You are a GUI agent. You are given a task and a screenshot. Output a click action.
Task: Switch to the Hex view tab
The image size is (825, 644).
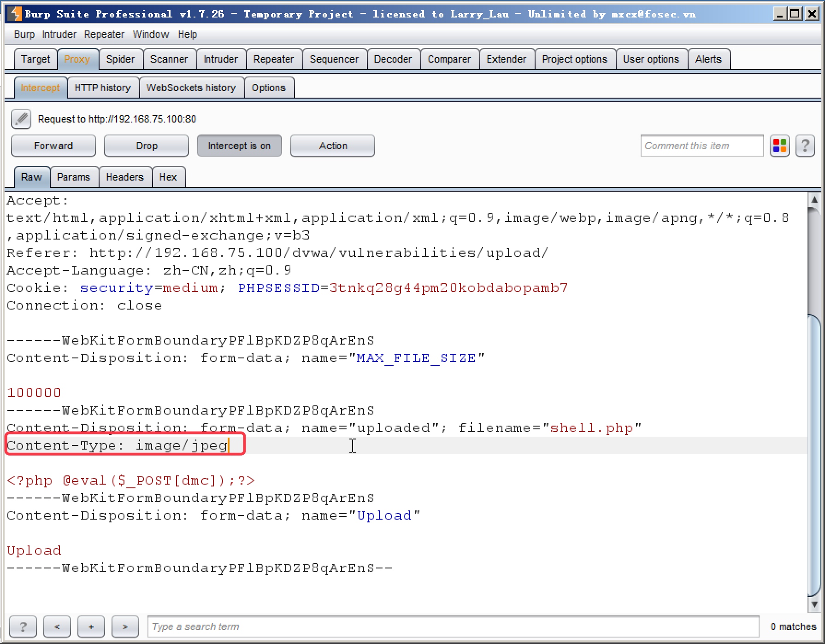point(168,177)
